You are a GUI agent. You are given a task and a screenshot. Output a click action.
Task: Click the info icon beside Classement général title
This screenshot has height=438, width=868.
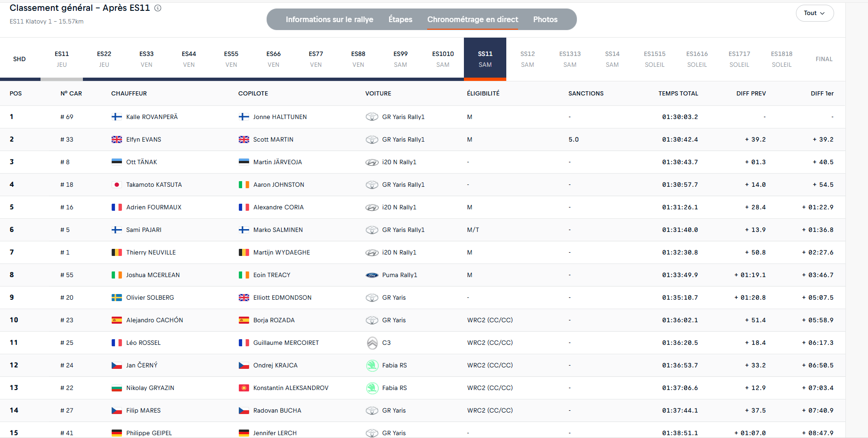tap(158, 8)
